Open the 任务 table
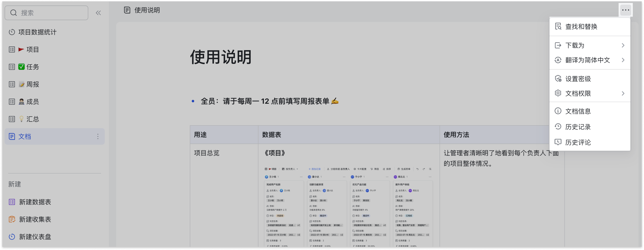The height and width of the screenshot is (250, 644). tap(32, 67)
